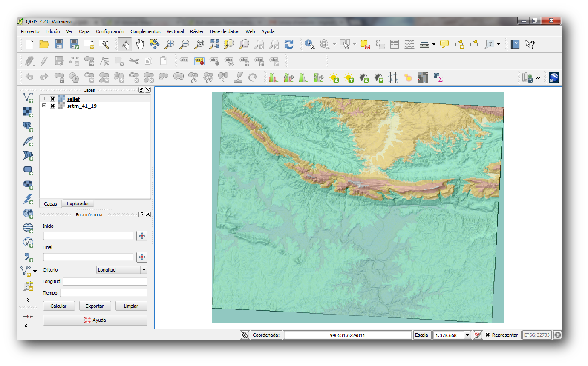Click the Calcular button
Screen dimensions: 588x366
click(x=59, y=306)
